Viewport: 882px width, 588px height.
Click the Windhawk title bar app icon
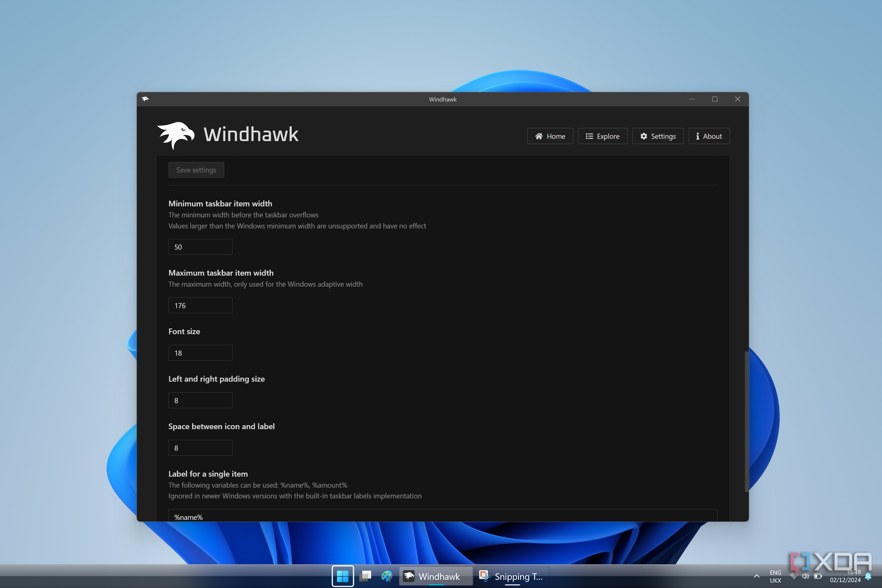(x=145, y=99)
